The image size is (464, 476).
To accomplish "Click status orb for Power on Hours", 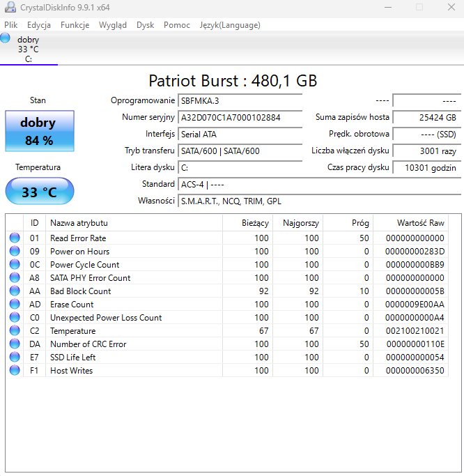I will (15, 251).
